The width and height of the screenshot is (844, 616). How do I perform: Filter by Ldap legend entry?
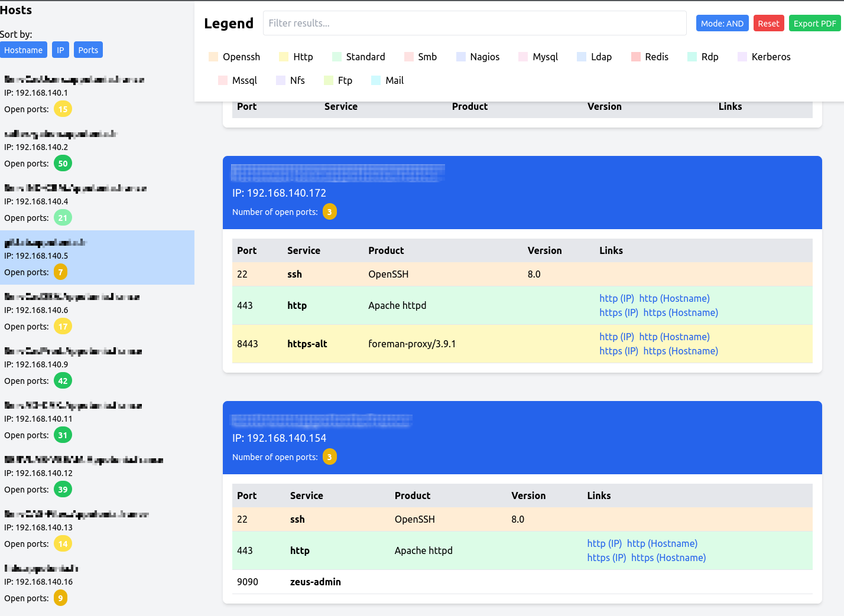(594, 57)
